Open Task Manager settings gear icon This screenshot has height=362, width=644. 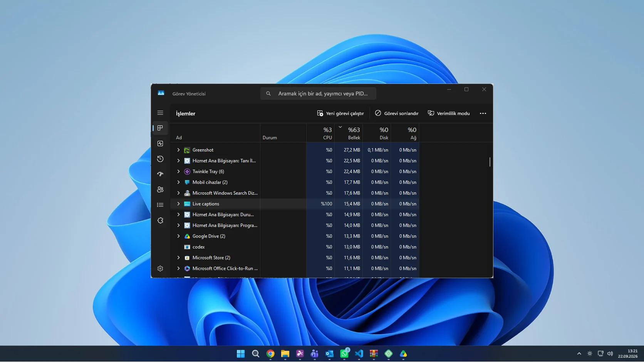point(160,269)
